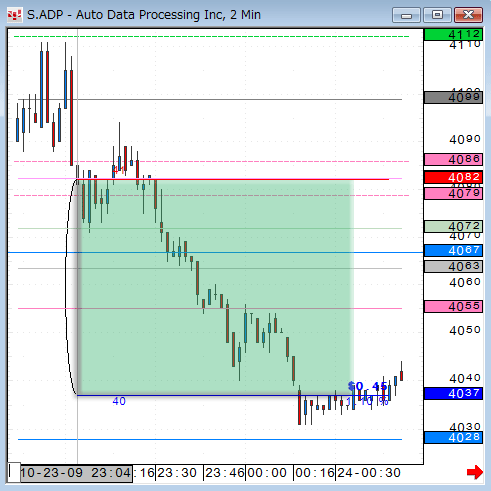Click the 23:46 time axis label

coord(225,473)
